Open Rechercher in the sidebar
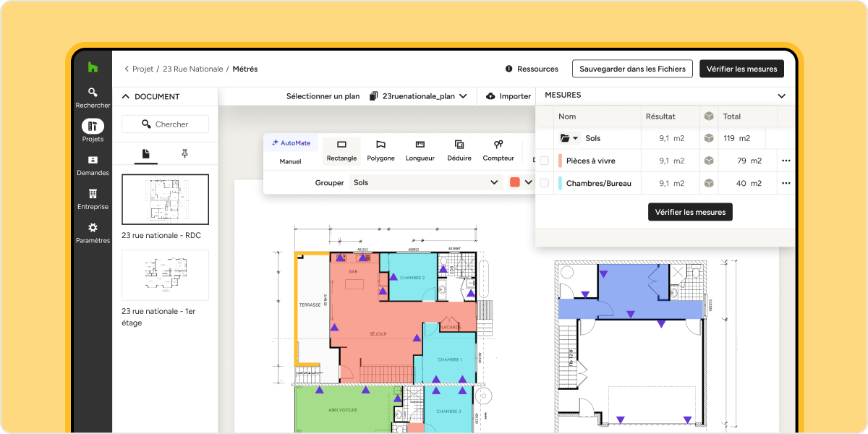 [93, 97]
